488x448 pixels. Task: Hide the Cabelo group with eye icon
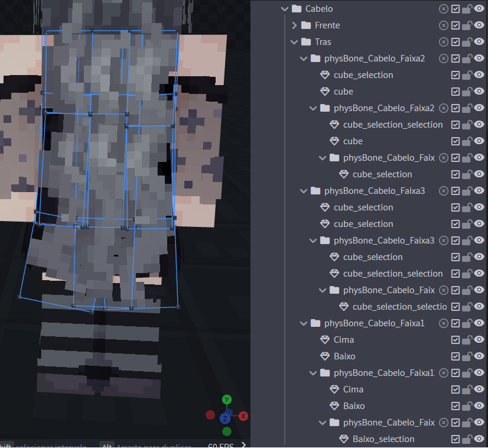pos(479,8)
